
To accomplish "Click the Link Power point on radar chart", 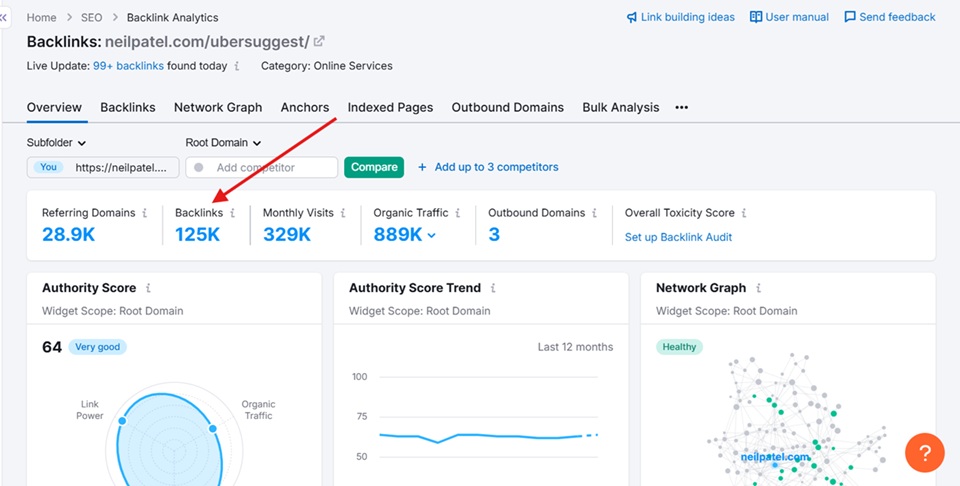I will (122, 421).
